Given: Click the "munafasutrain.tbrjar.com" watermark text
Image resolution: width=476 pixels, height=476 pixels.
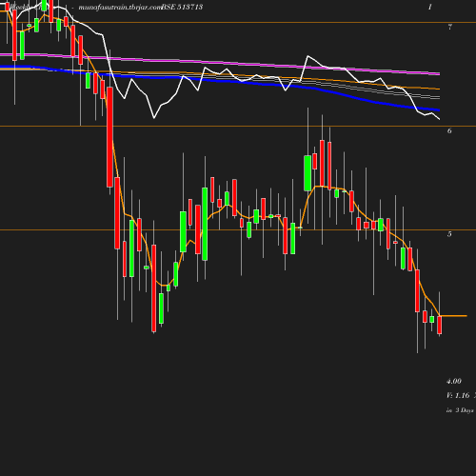Looking at the screenshot, I should [x=120, y=8].
